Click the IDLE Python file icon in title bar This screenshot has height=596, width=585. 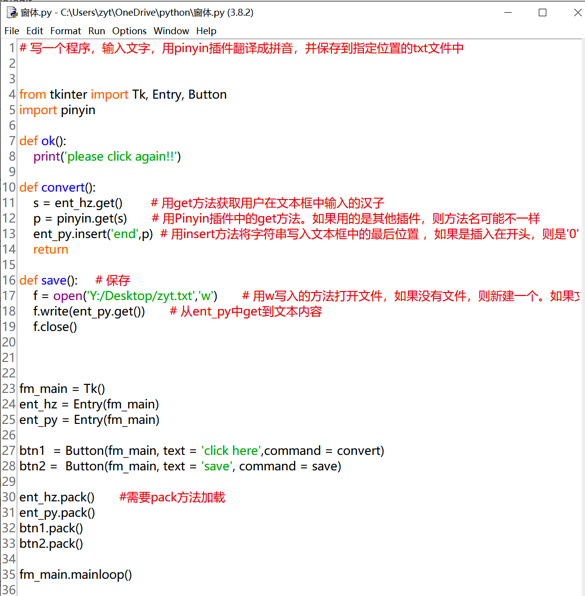(x=12, y=13)
